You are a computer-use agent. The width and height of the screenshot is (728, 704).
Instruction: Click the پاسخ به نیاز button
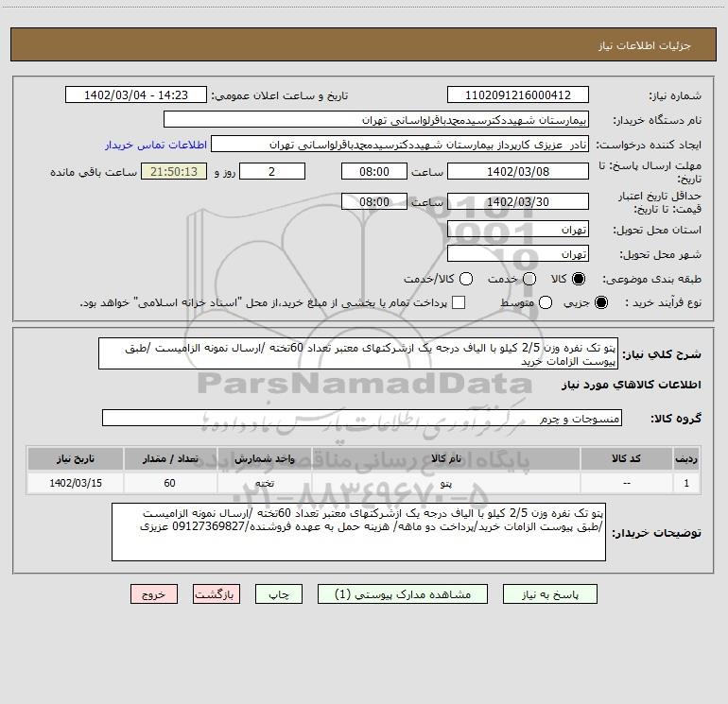tap(549, 594)
